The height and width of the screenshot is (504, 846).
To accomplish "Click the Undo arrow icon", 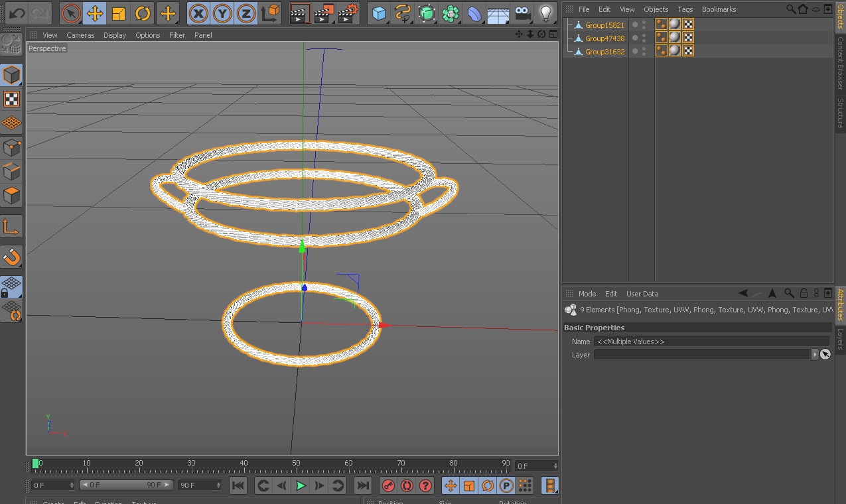I will [17, 13].
